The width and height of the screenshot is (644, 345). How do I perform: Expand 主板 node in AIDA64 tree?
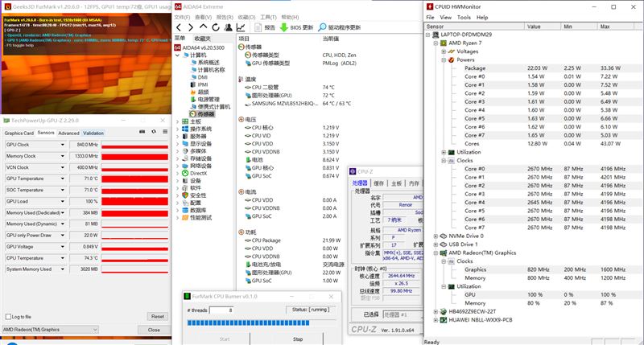pos(177,121)
